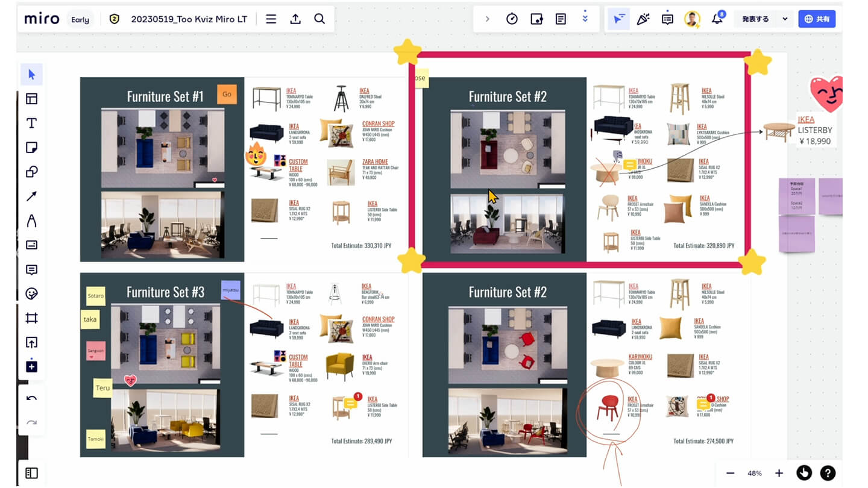
Task: Select the Teru sticky note
Action: (103, 387)
